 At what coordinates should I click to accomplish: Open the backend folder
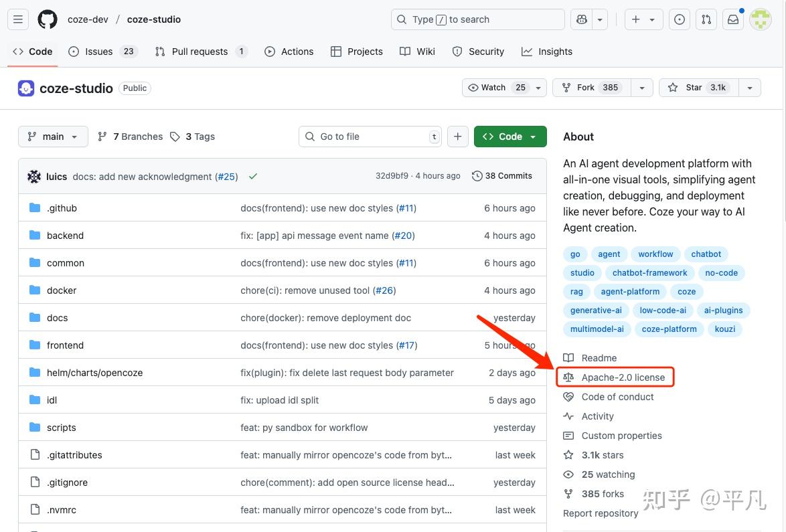click(65, 236)
